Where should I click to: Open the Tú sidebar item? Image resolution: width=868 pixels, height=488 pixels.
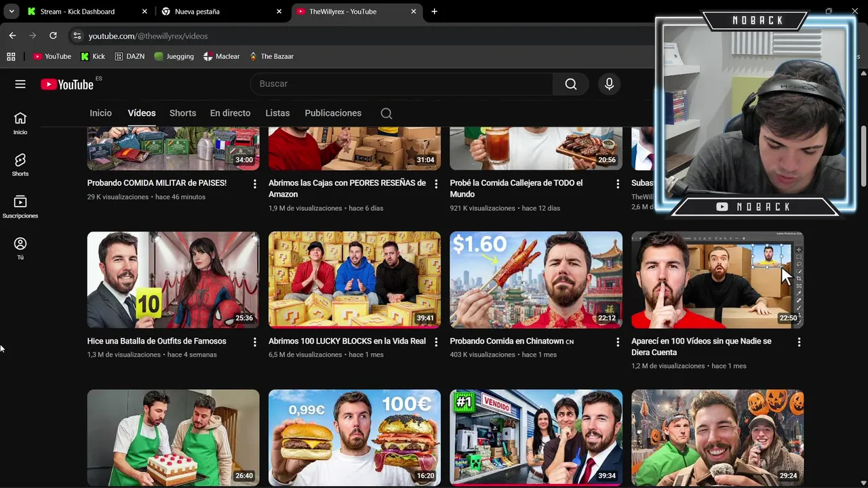(x=20, y=249)
